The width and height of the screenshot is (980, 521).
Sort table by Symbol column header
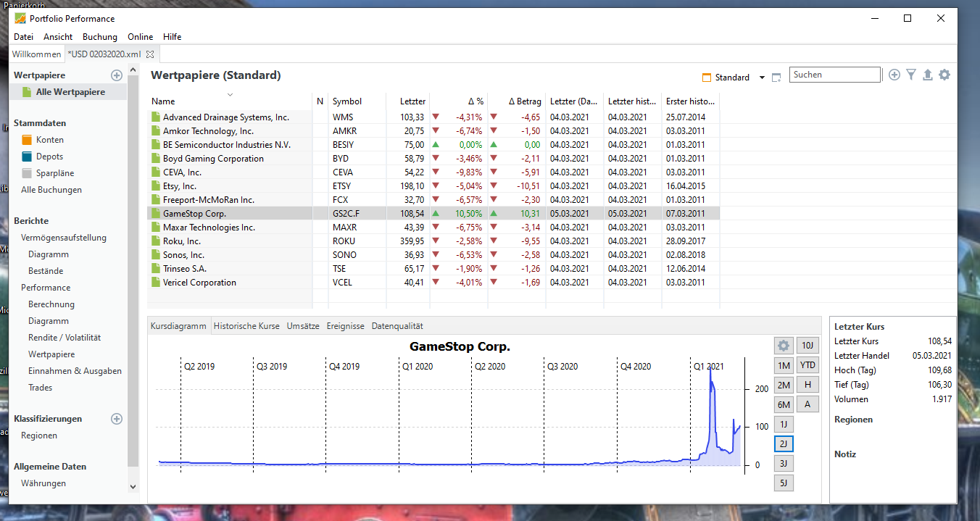357,101
